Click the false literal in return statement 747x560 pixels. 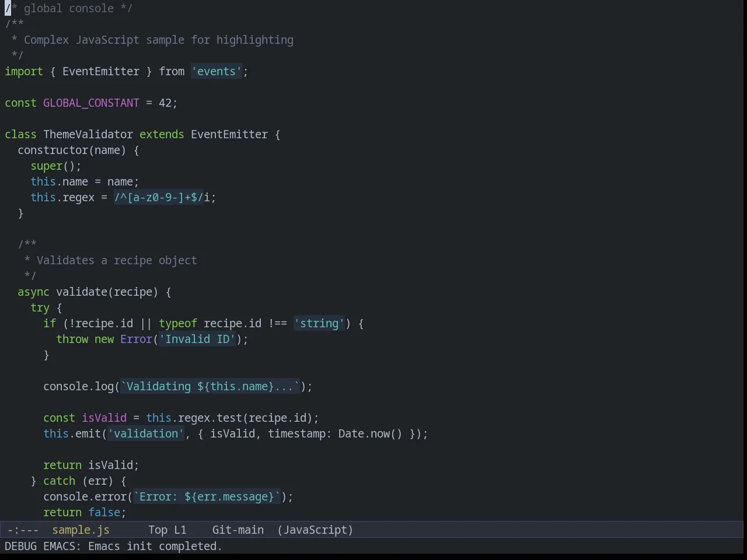104,512
